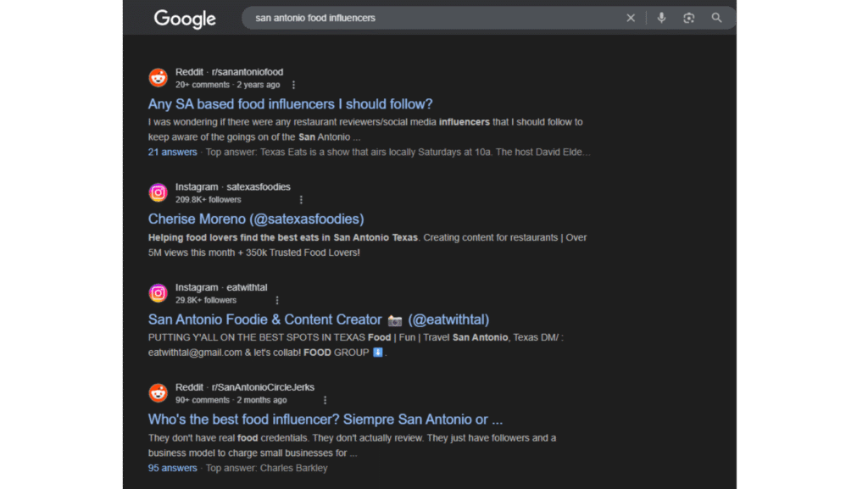This screenshot has width=868, height=489.
Task: Open Google Lens image search
Action: [x=688, y=18]
